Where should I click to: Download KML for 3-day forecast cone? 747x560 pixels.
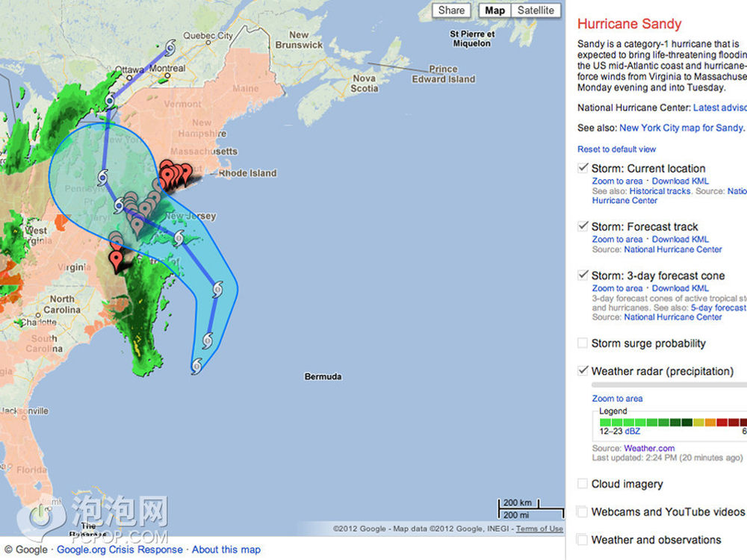tap(681, 288)
